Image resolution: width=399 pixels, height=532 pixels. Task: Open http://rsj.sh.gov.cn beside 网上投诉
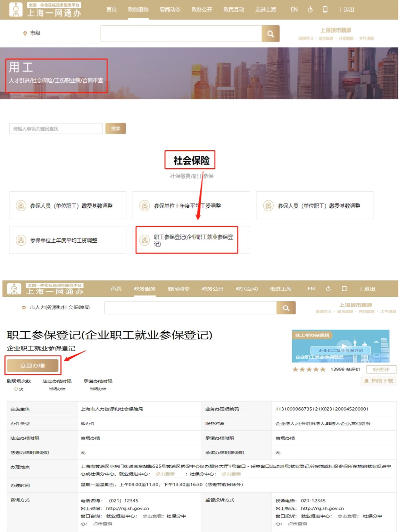[322, 508]
